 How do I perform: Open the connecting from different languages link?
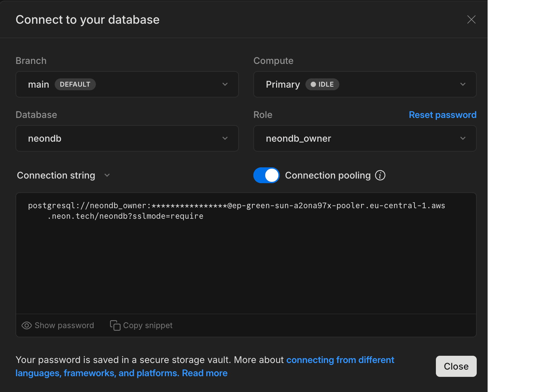tap(340, 360)
